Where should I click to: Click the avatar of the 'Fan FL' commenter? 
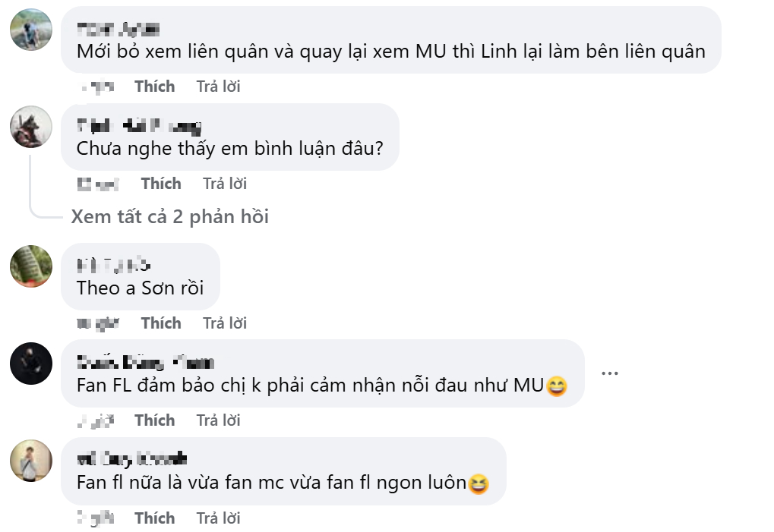(x=30, y=364)
